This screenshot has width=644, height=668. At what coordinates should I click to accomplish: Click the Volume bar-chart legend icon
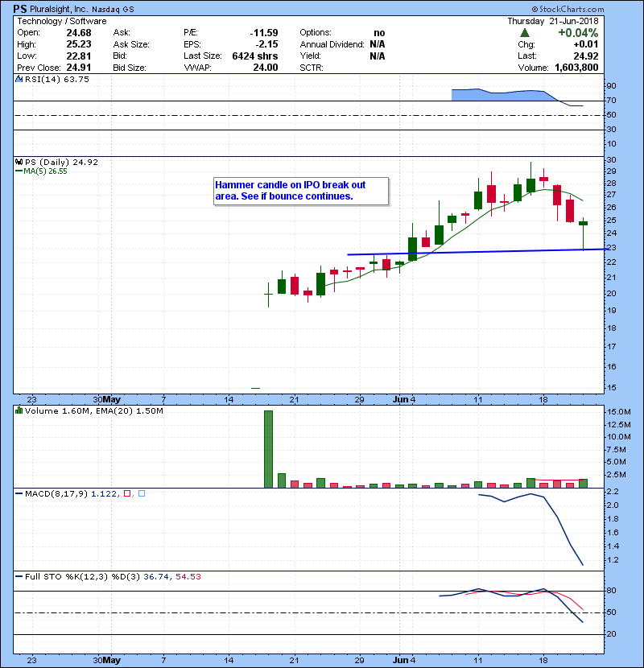(19, 410)
